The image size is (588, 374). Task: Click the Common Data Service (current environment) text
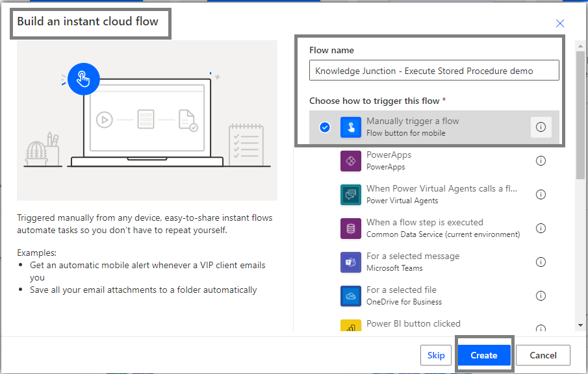pyautogui.click(x=443, y=234)
